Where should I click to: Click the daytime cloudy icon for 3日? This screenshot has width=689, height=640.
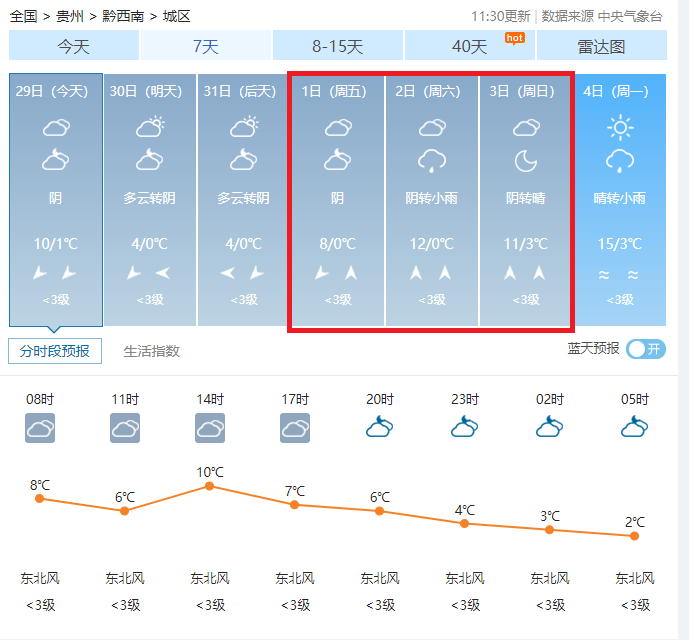pyautogui.click(x=526, y=127)
